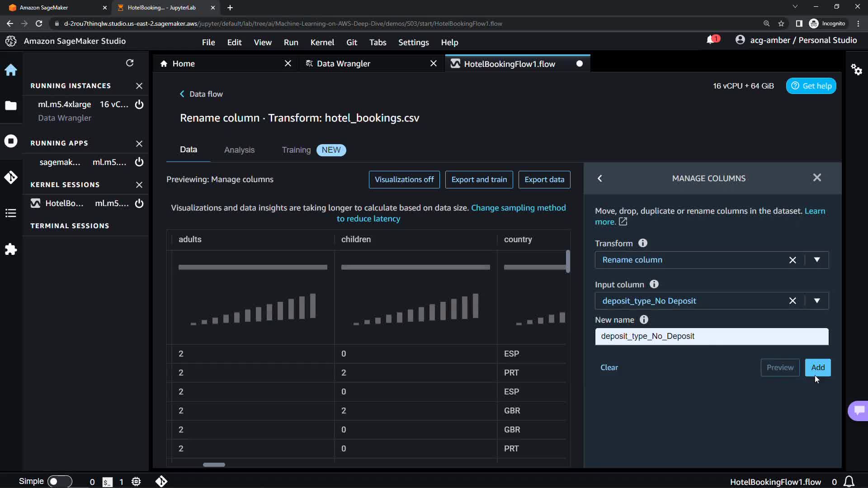The height and width of the screenshot is (488, 868).
Task: Open the Kernel menu
Action: tap(322, 42)
